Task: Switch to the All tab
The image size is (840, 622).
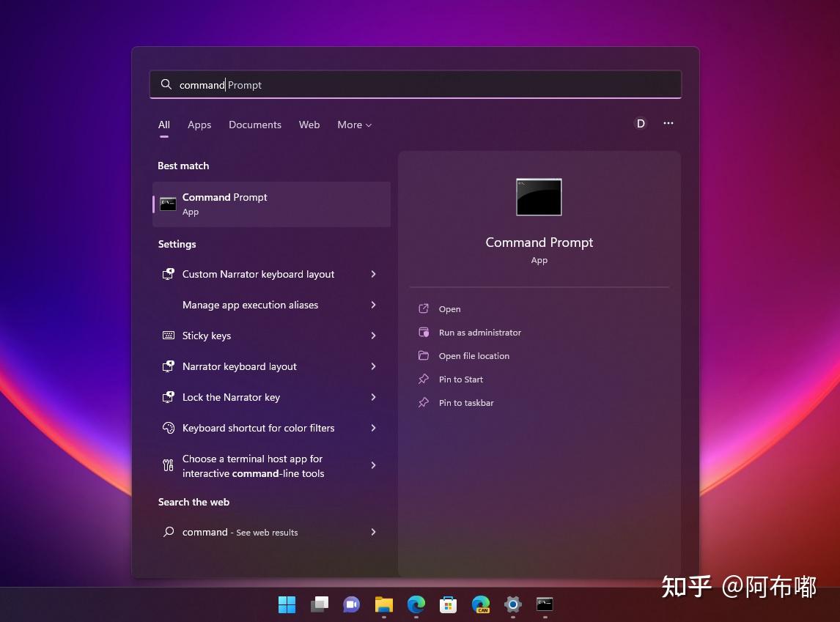Action: [164, 125]
